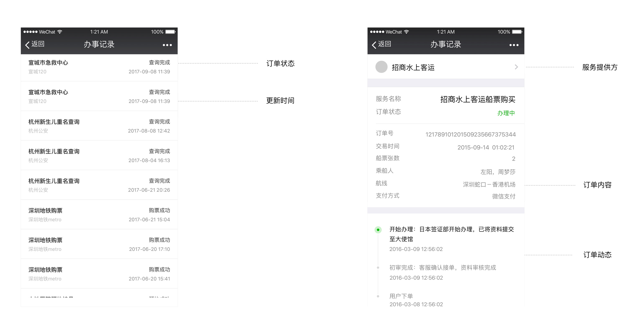Image resolution: width=644 pixels, height=328 pixels.
Task: Tap the 用户下单 timeline entry
Action: point(401,296)
